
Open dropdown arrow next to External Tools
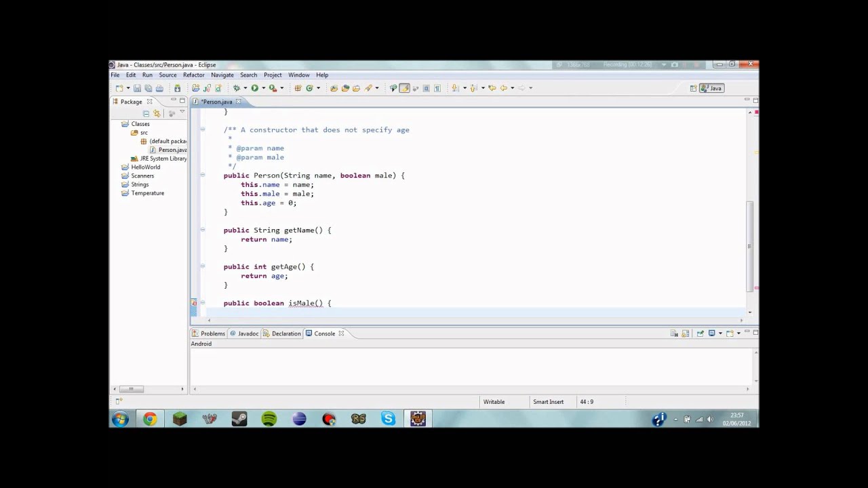281,88
